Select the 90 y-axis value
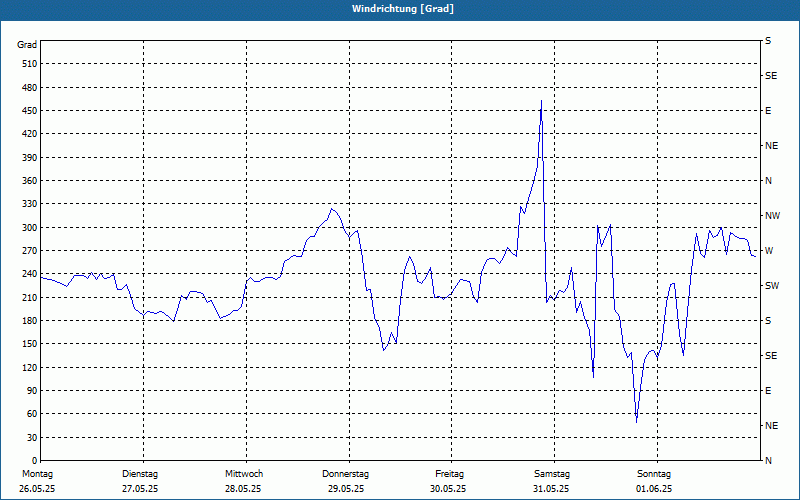The width and height of the screenshot is (800, 500). point(32,391)
